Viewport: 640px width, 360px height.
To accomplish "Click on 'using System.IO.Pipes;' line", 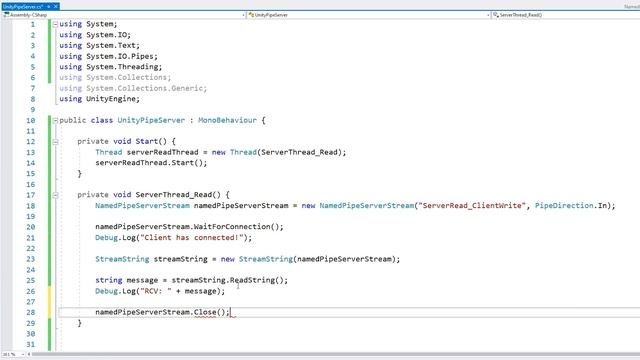I will coord(108,56).
